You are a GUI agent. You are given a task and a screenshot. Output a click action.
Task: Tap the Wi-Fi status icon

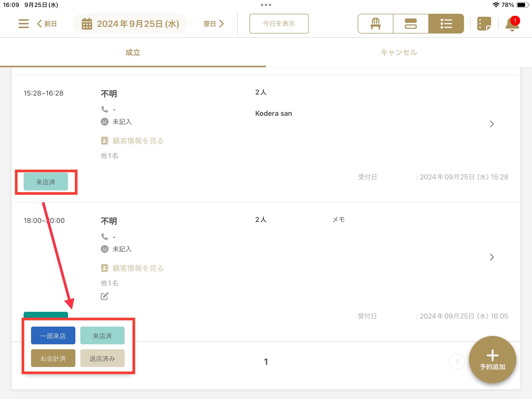coord(496,5)
